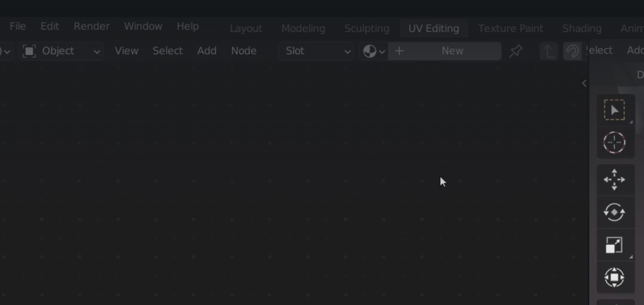
Task: Switch to the UV Editing workspace tab
Action: point(433,29)
